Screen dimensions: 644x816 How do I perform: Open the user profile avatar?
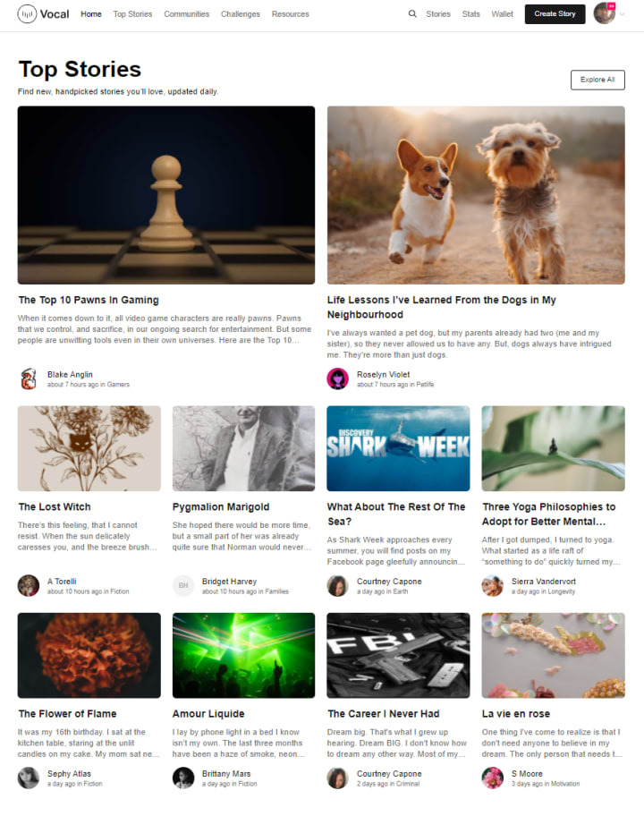[604, 13]
